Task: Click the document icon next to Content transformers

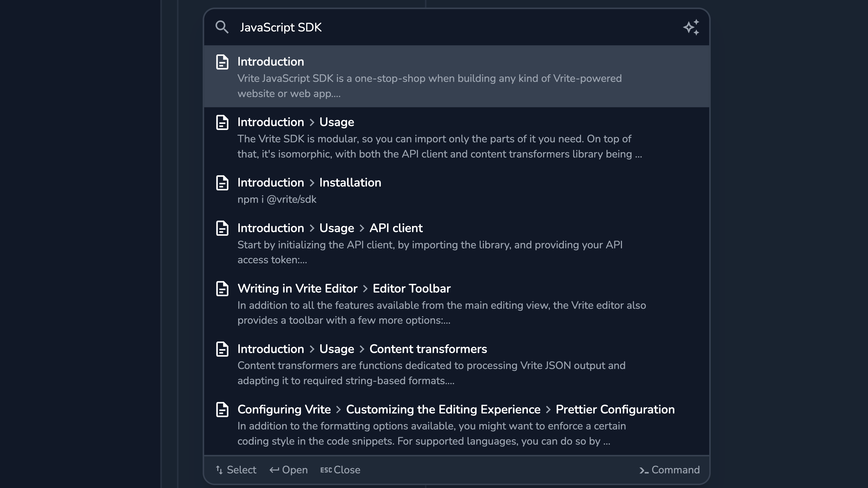Action: [x=222, y=349]
